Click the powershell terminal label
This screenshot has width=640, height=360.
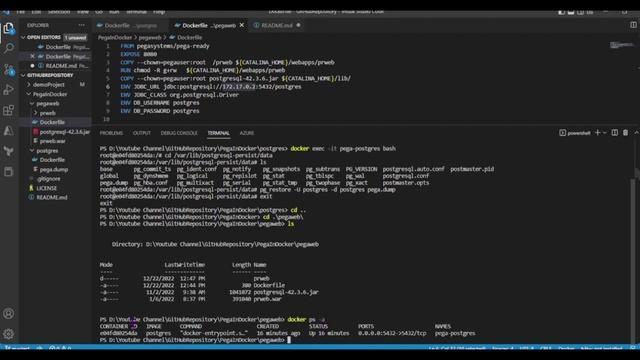point(575,133)
